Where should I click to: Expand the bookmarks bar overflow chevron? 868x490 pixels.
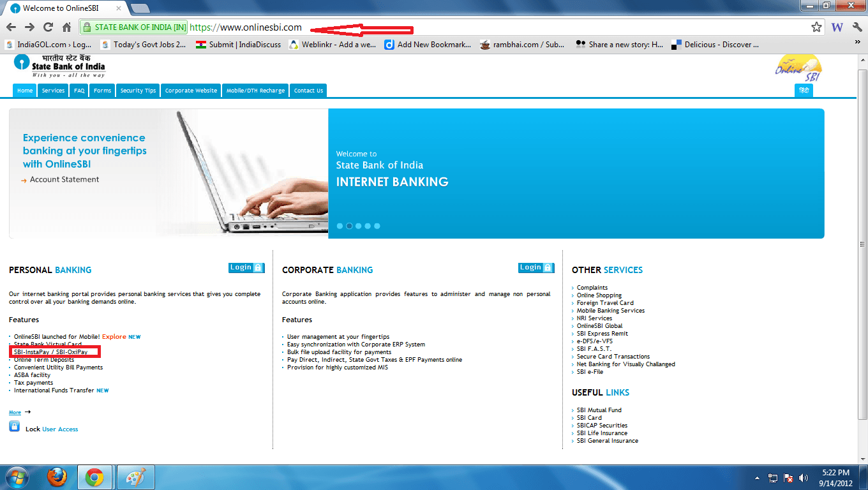pyautogui.click(x=858, y=42)
